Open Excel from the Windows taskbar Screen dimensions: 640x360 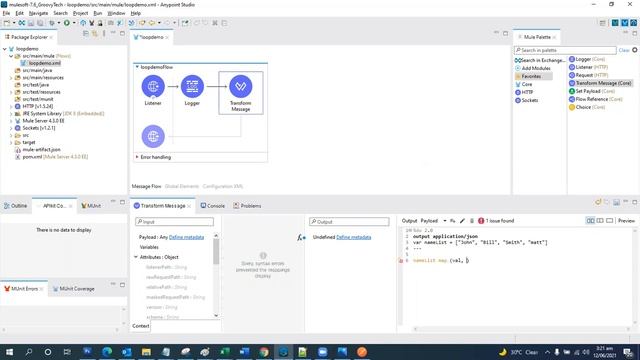(224, 351)
